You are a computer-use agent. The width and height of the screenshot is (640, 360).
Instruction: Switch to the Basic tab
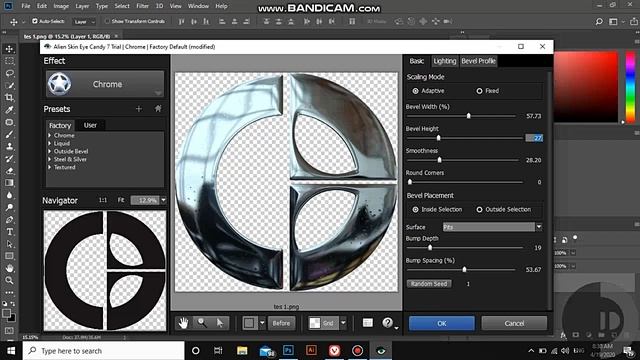point(416,61)
